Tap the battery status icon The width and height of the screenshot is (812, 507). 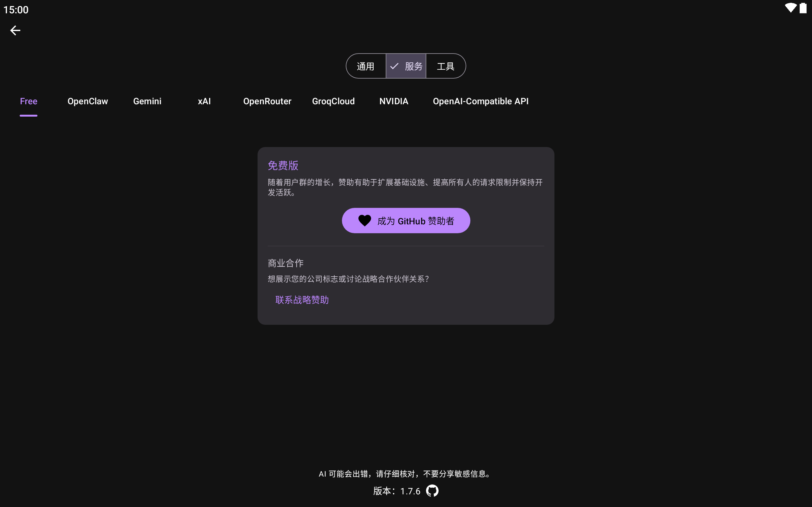[803, 8]
